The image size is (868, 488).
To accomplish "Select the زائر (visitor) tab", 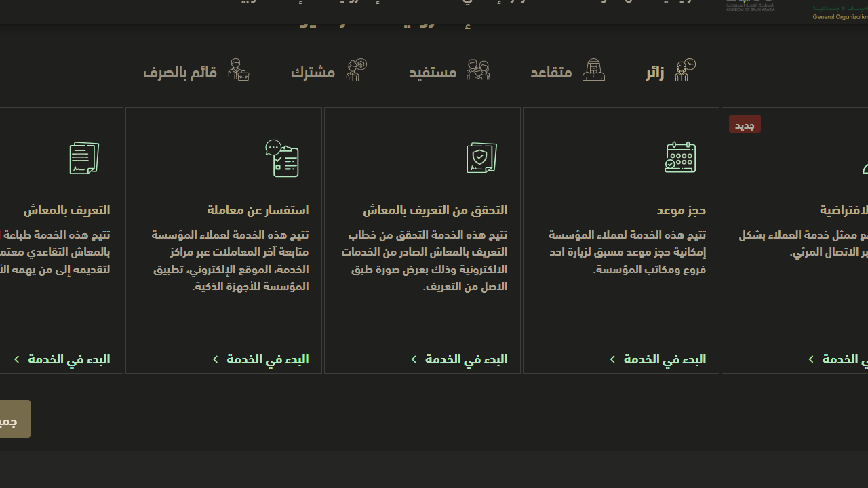I will point(671,70).
